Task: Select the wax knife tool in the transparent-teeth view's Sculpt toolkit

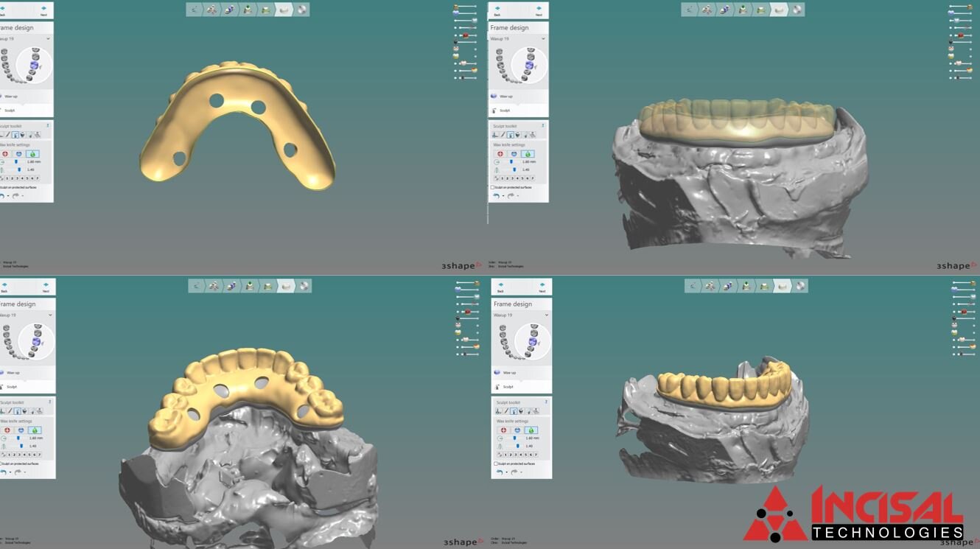Action: tap(511, 135)
